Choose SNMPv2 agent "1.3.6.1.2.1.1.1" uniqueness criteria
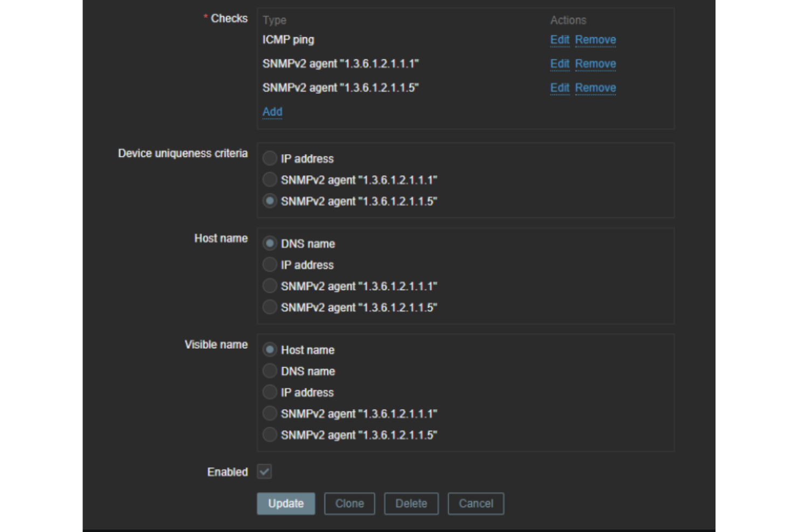 pyautogui.click(x=269, y=180)
